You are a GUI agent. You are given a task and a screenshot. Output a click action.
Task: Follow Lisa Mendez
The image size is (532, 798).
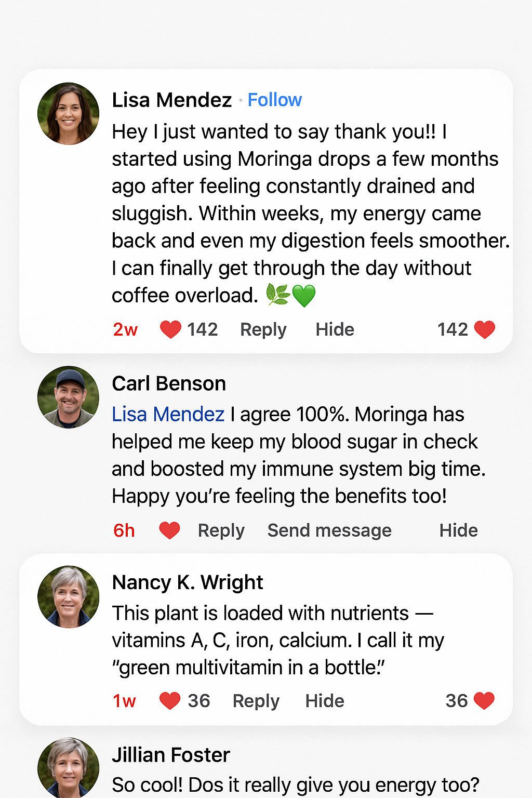click(274, 100)
